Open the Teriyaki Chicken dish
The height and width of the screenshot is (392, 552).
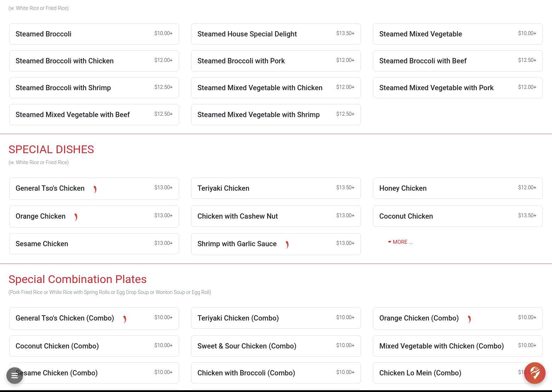[x=276, y=188]
